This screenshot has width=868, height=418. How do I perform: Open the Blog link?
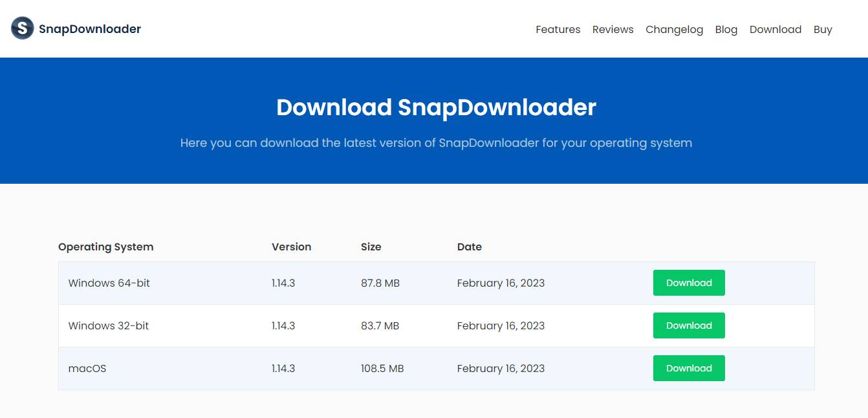726,29
